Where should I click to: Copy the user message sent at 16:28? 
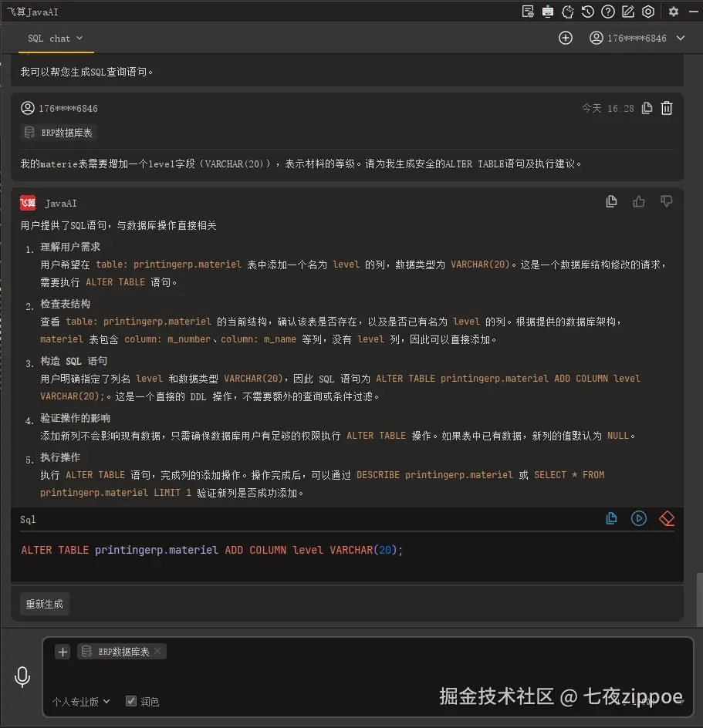[647, 108]
